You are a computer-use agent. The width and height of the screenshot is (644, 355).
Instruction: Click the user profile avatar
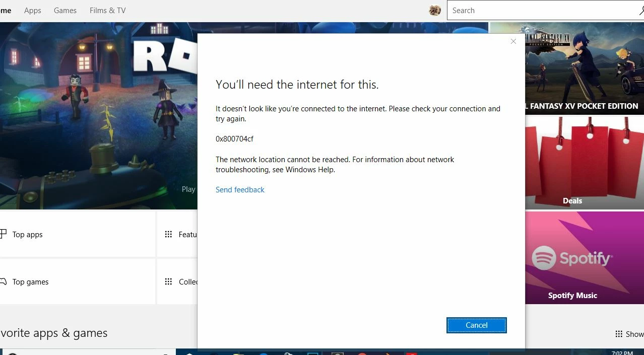click(x=435, y=11)
